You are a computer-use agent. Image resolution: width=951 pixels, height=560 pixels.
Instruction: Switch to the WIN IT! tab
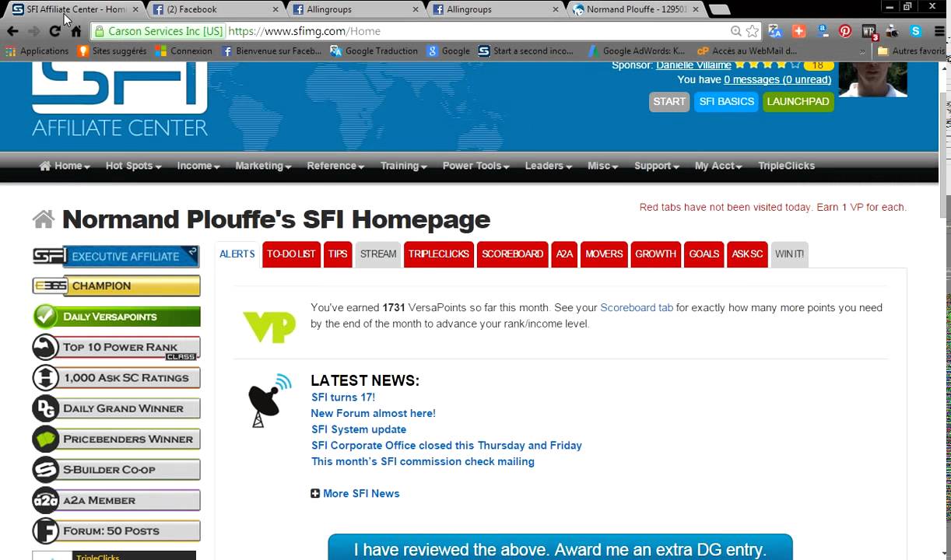789,254
